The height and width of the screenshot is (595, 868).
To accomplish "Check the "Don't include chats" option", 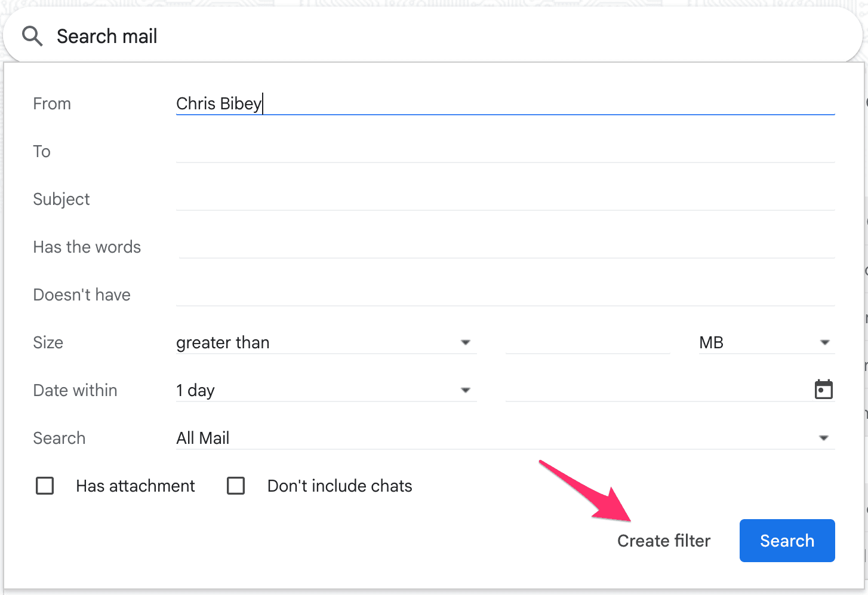I will click(236, 486).
